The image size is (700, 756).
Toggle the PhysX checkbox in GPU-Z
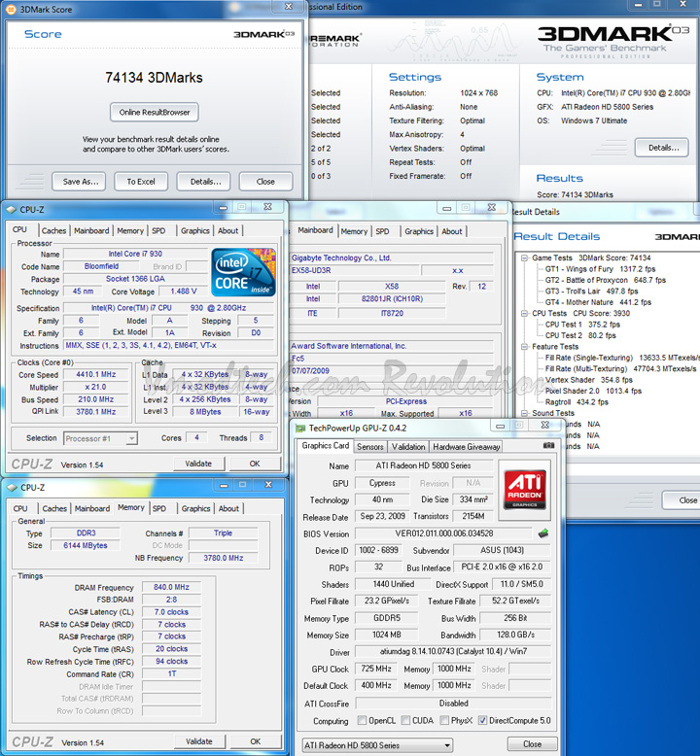coord(444,720)
